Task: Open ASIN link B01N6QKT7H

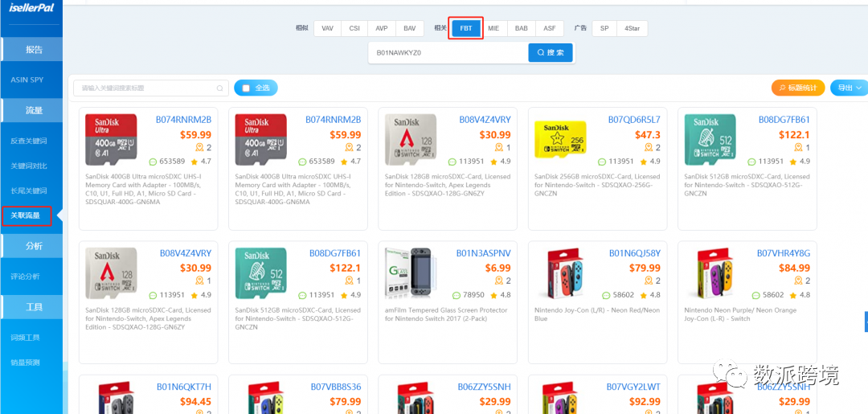Action: 184,387
